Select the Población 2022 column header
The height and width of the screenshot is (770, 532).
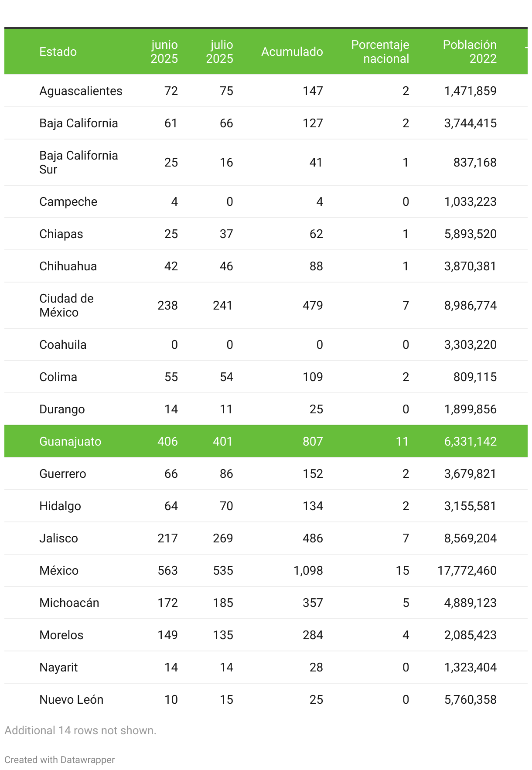[x=470, y=52]
